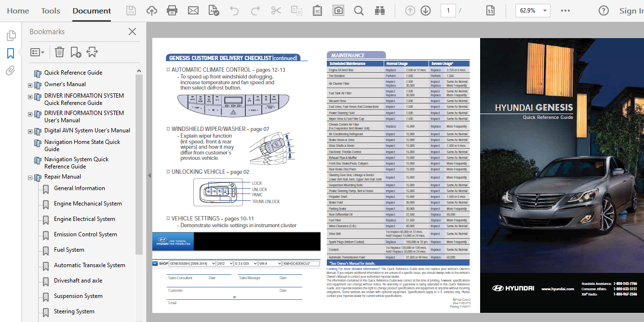Add a new bookmark in the Bookmarks panel
Screen dimensions: 644x322
click(76, 52)
